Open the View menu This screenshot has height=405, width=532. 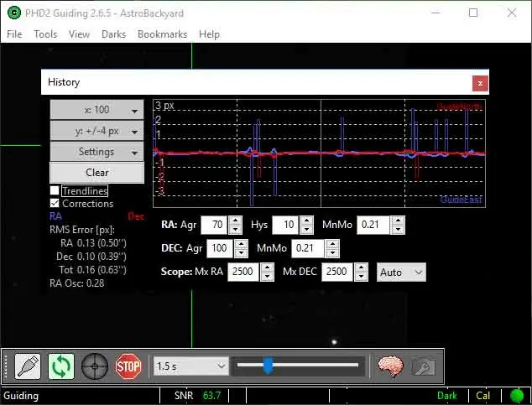pos(79,34)
